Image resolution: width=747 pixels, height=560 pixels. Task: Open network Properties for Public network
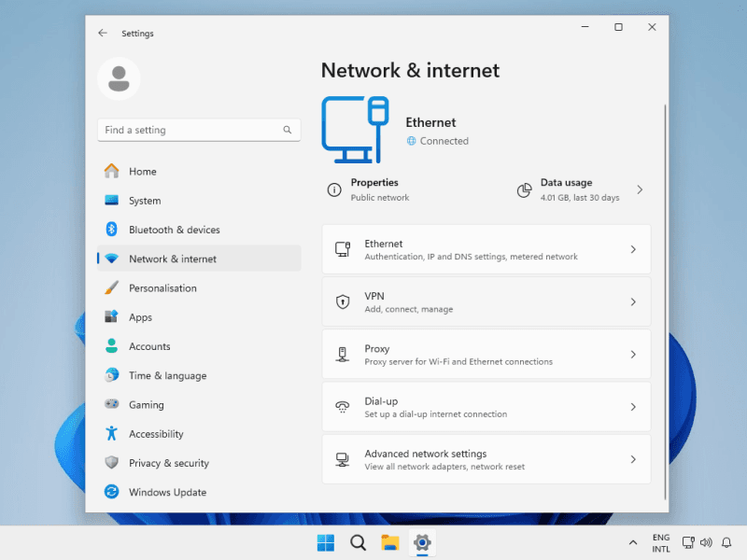(373, 189)
